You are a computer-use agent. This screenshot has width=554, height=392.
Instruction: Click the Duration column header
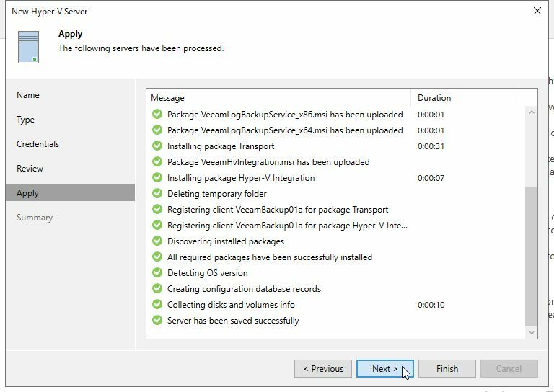[x=434, y=98]
